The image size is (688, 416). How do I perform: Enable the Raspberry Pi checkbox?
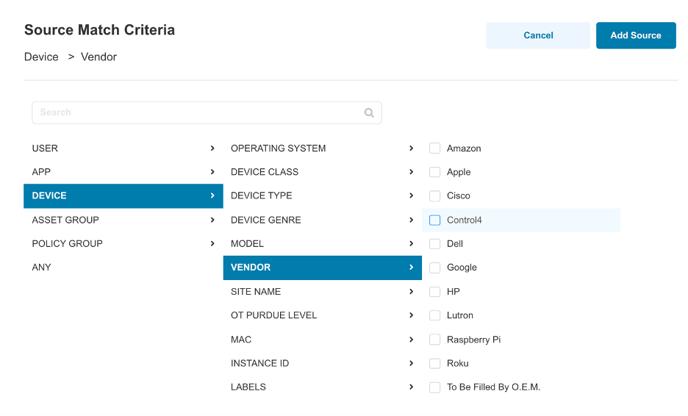click(x=435, y=340)
